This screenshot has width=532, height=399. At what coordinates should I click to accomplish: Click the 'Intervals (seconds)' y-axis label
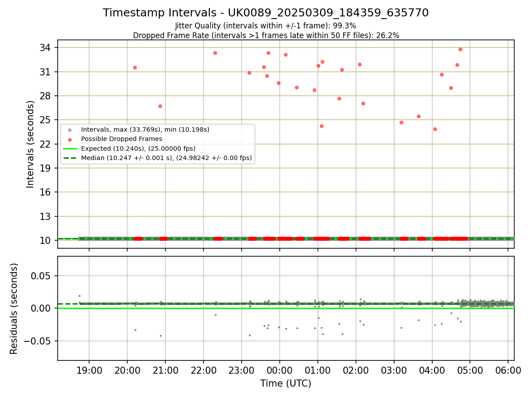click(x=30, y=144)
